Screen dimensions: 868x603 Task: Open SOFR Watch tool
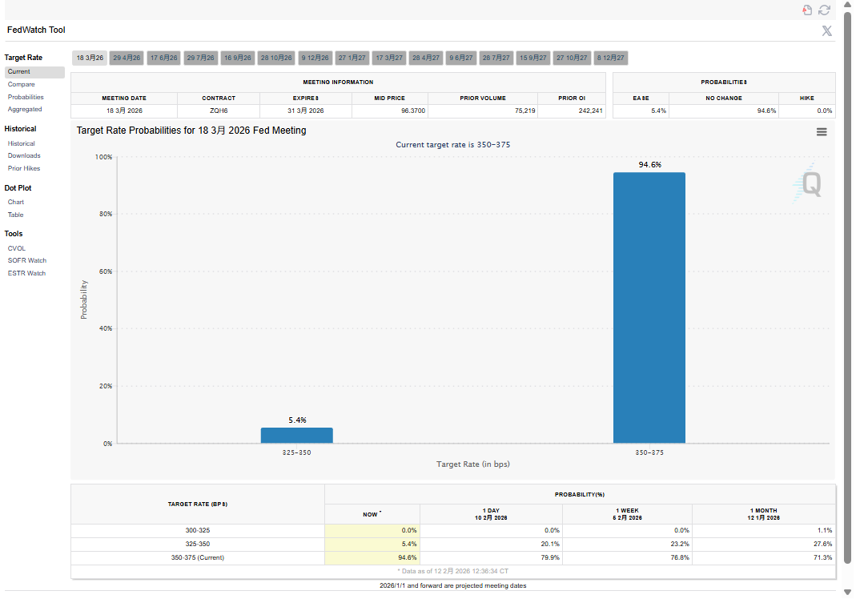click(x=27, y=260)
